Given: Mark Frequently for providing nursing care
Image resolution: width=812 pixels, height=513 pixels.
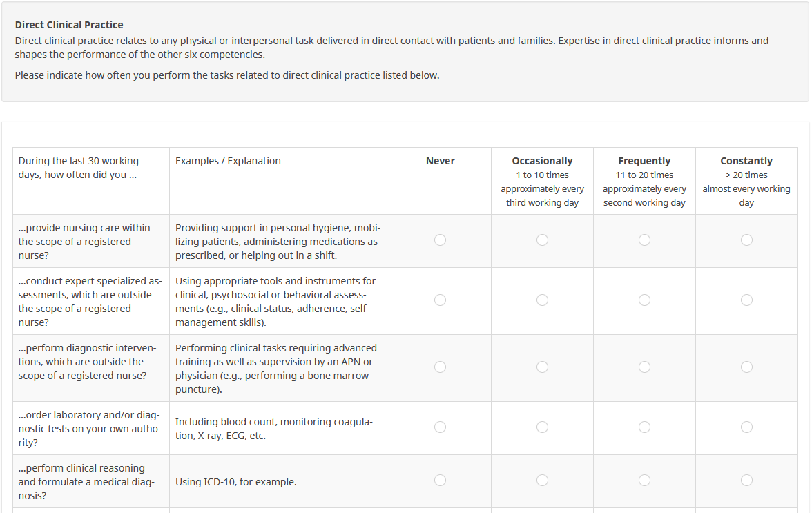Looking at the screenshot, I should pos(644,240).
